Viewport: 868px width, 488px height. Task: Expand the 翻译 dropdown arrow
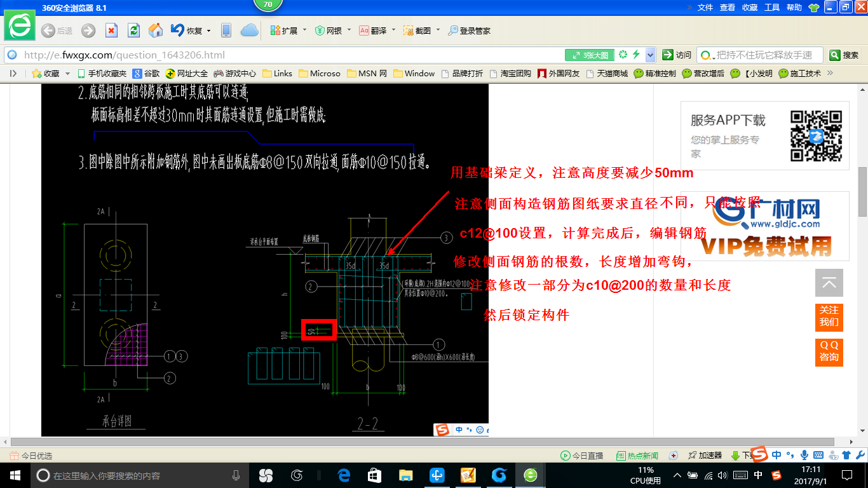click(x=393, y=30)
